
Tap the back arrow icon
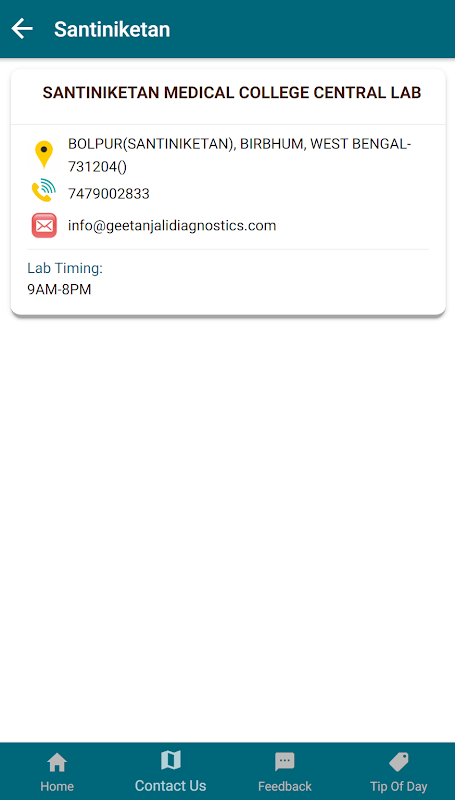(22, 29)
